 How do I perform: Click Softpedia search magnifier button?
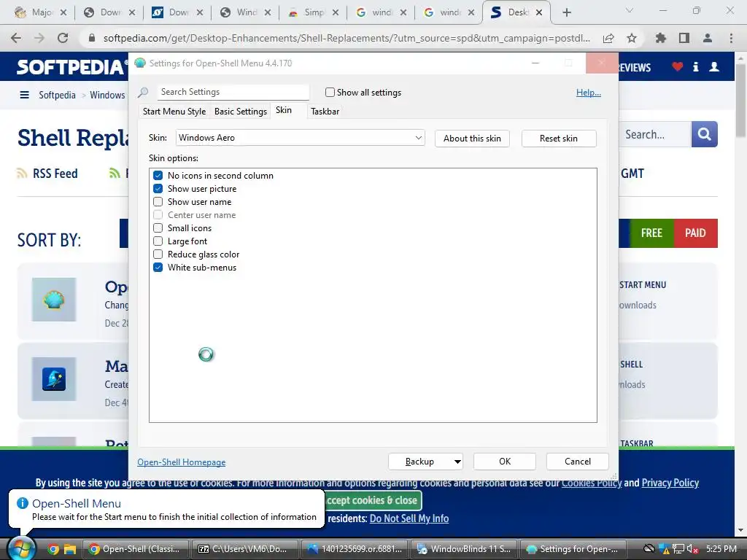coord(704,134)
